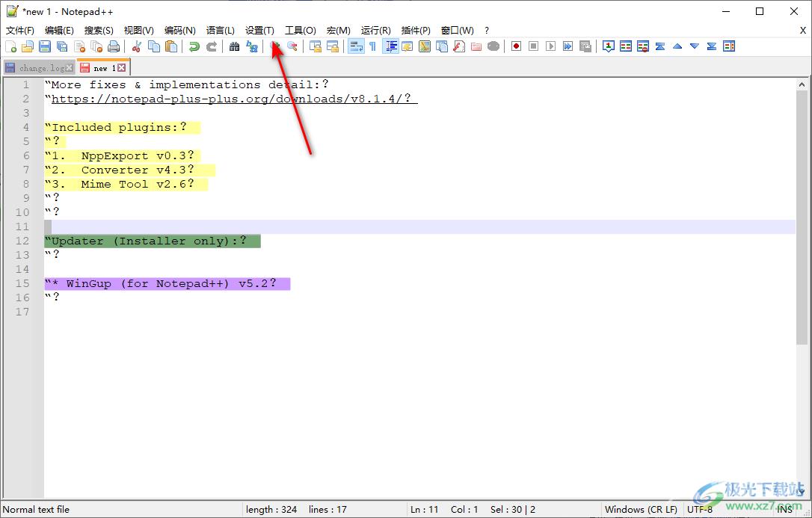This screenshot has width=812, height=518.
Task: Toggle INS insert mode in the status bar
Action: (784, 510)
